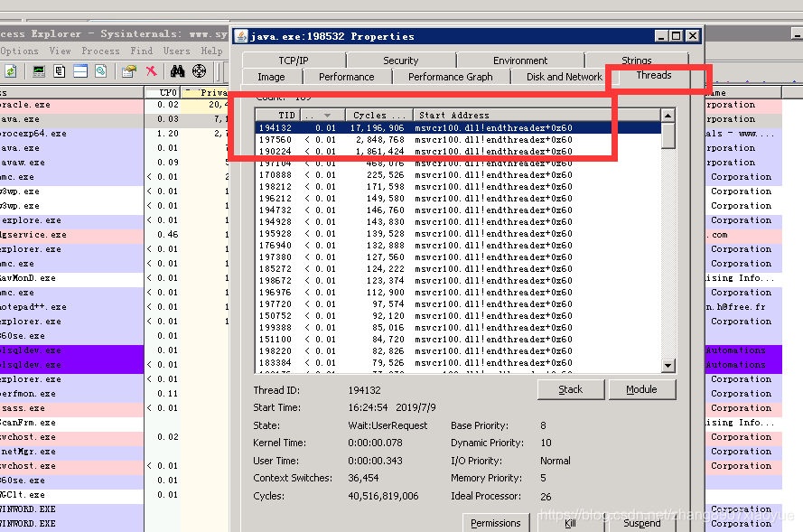The height and width of the screenshot is (532, 803).
Task: Switch to the Performance Graph tab
Action: pos(450,77)
